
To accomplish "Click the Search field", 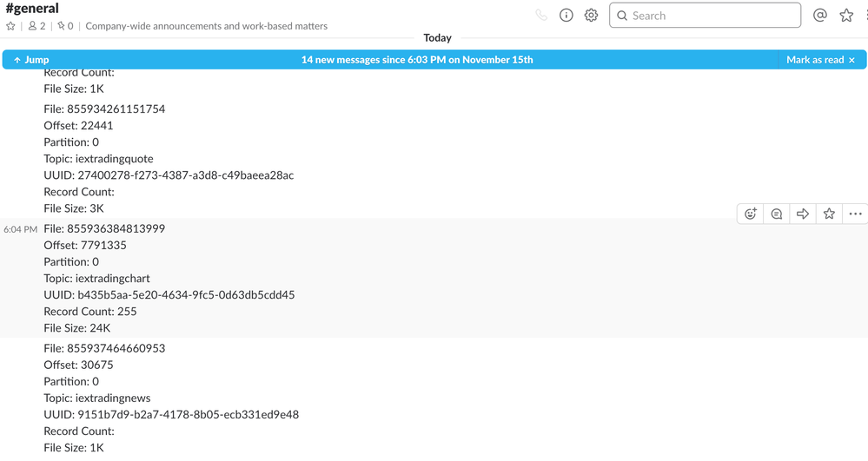I will [706, 16].
